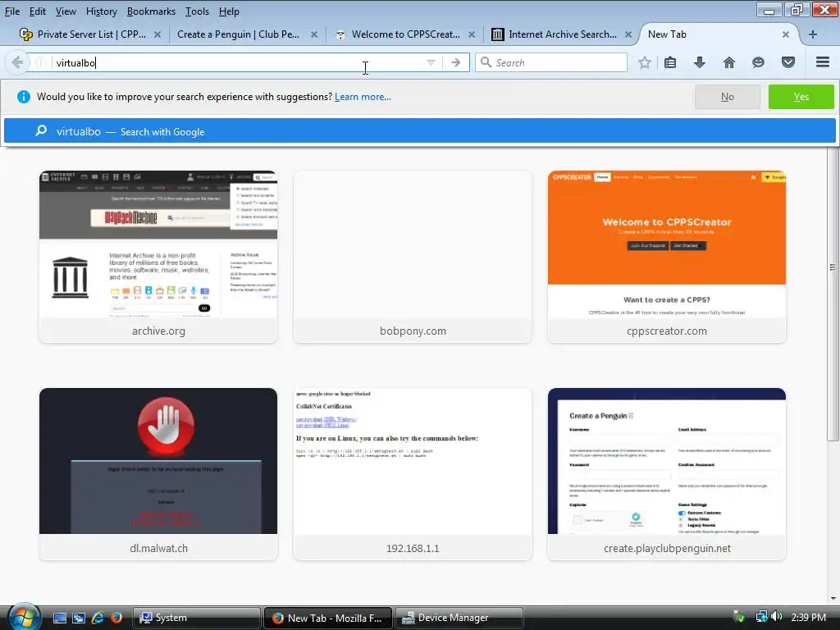Viewport: 840px width, 630px height.
Task: Close the Internet Archive Search tab
Action: 628,34
